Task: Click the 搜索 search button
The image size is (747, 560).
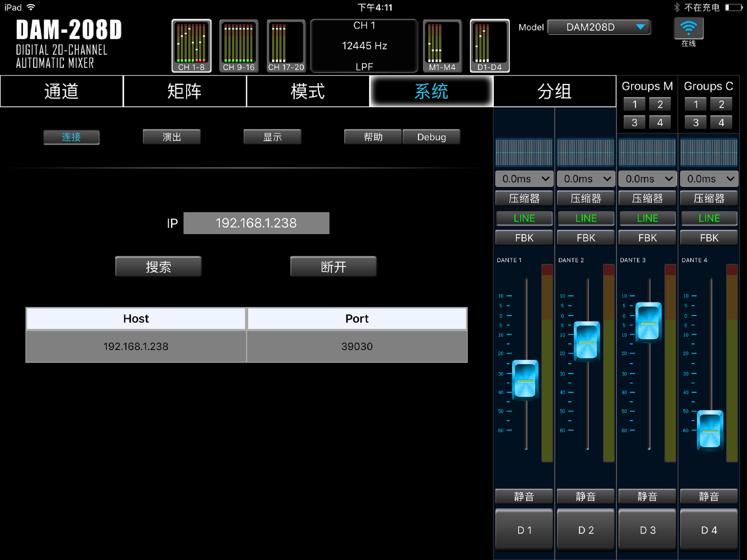Action: tap(158, 267)
